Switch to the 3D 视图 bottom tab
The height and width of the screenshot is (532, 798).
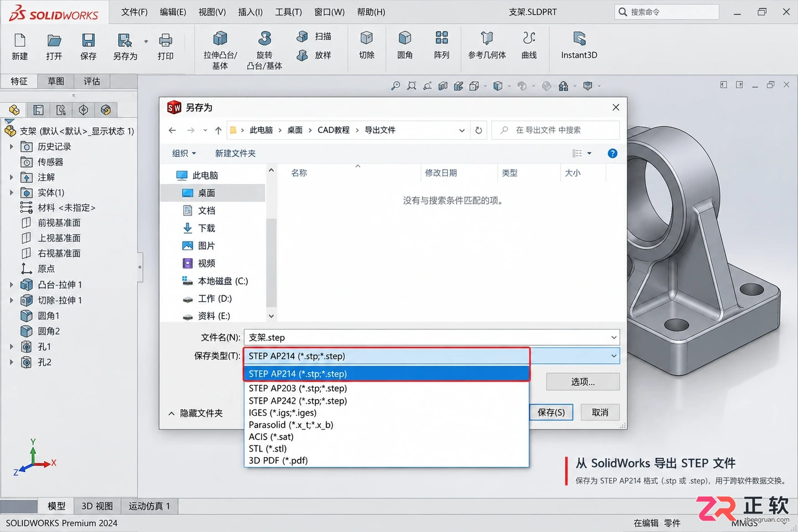97,506
